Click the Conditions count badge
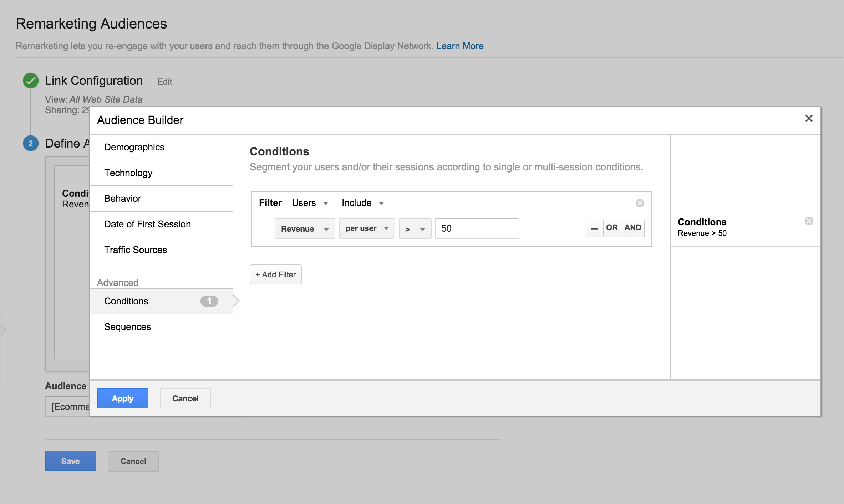Screen dimensions: 844x504 point(209,301)
